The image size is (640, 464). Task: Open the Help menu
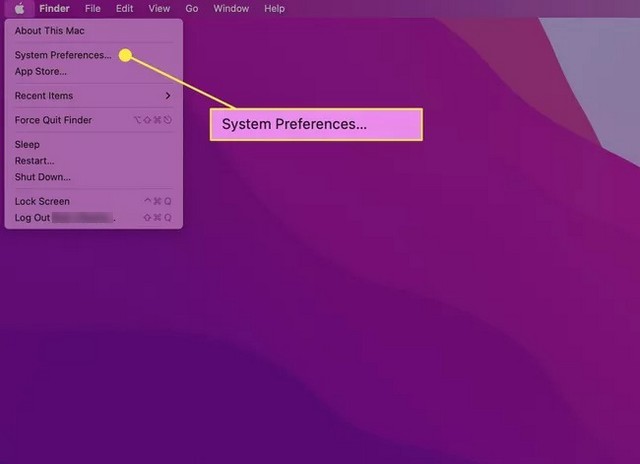click(x=274, y=9)
